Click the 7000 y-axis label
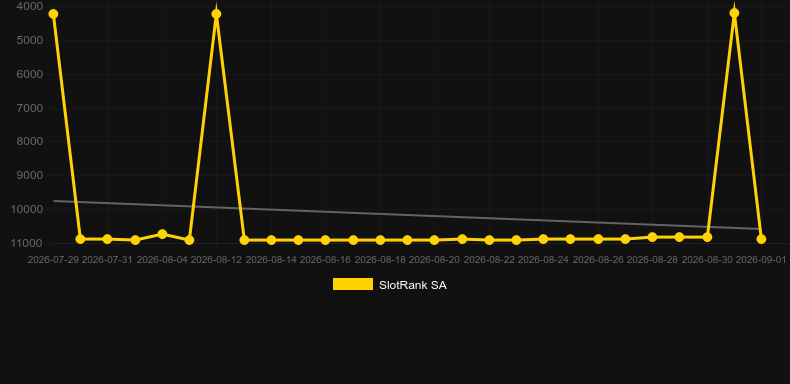This screenshot has height=384, width=790. tap(29, 108)
